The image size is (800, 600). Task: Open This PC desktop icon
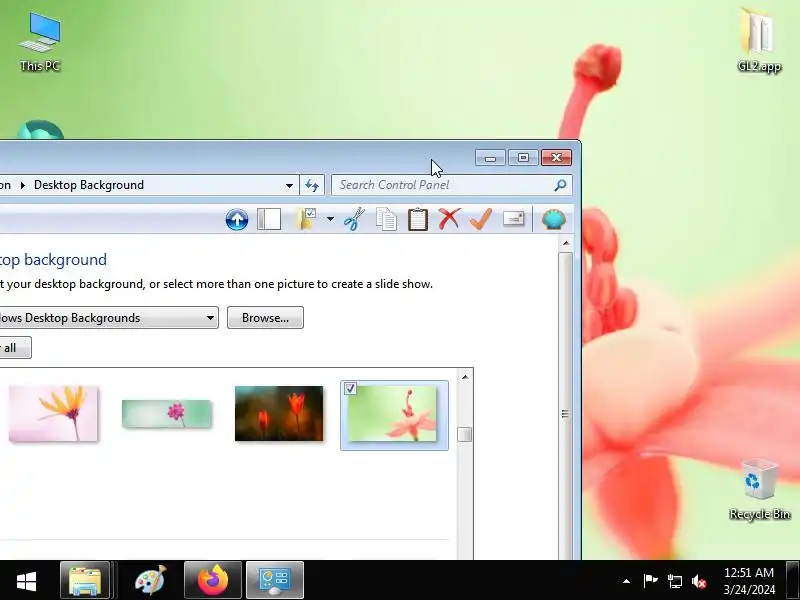point(40,43)
